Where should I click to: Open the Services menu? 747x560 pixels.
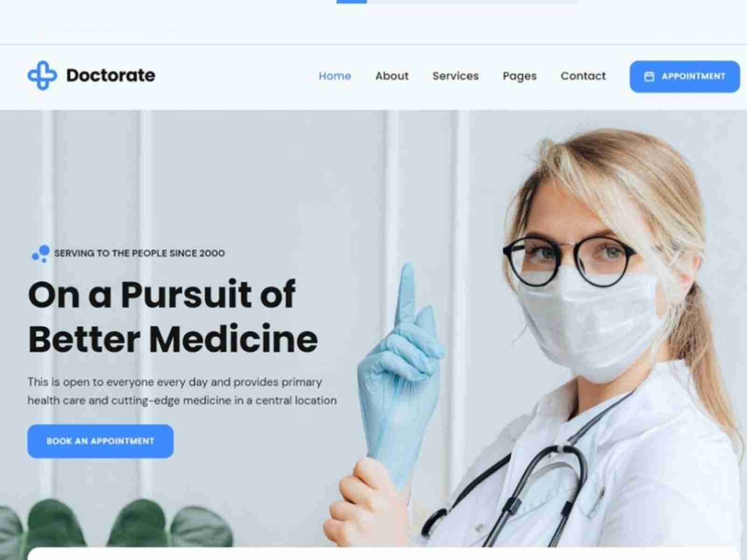click(x=455, y=76)
